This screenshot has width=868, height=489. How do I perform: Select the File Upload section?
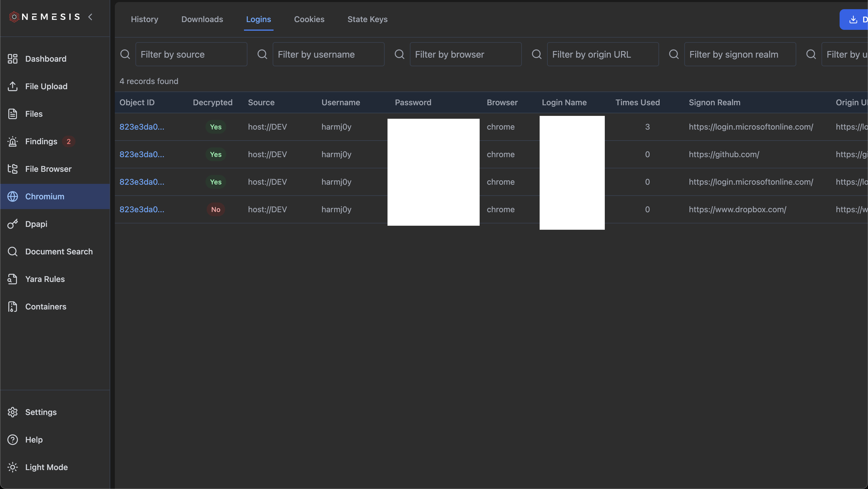46,86
